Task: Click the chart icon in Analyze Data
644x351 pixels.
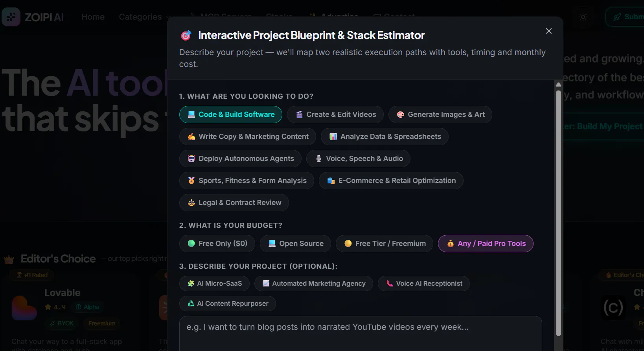Action: (333, 137)
